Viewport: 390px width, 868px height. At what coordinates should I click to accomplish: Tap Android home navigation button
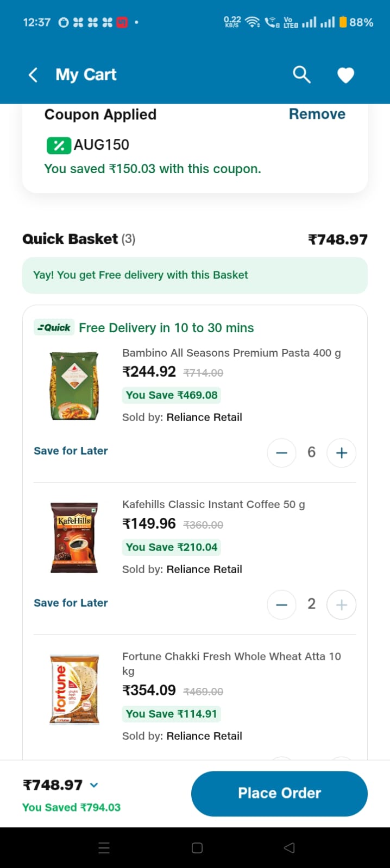point(197,848)
